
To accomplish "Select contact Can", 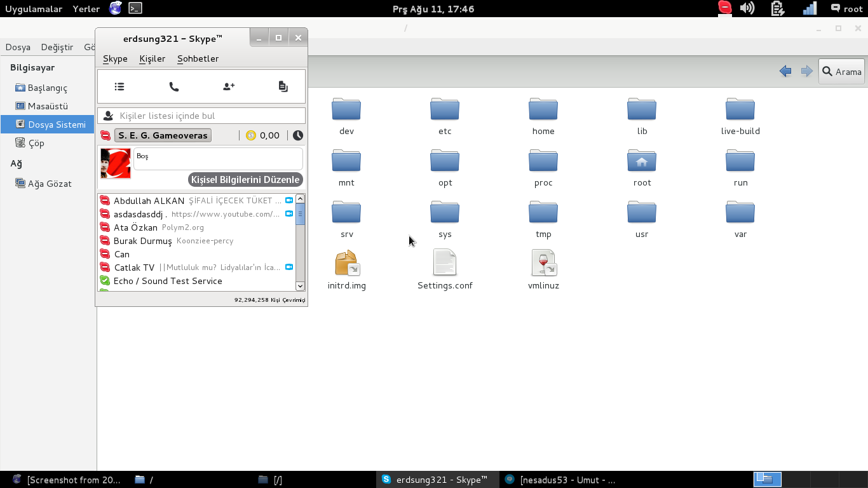I will tap(196, 254).
